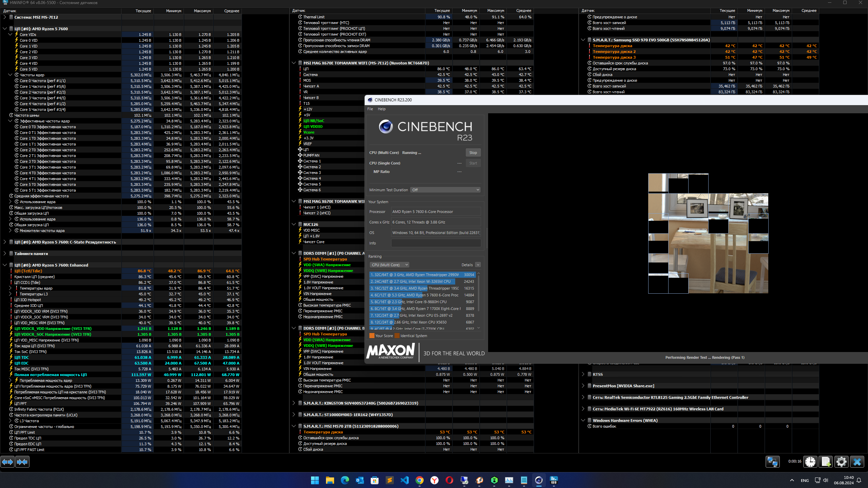The width and height of the screenshot is (868, 488).
Task: Expand the Тайминги памяти sensor group
Action: coord(5,254)
